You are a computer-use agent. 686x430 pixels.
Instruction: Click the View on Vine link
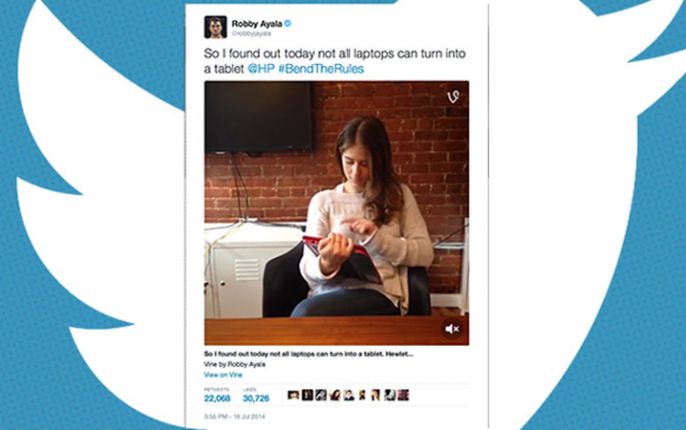tap(223, 375)
